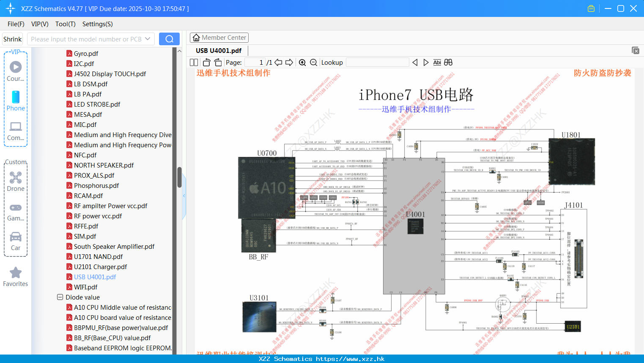Toggle the two-page layout view icon
This screenshot has height=363, width=644.
(x=194, y=62)
